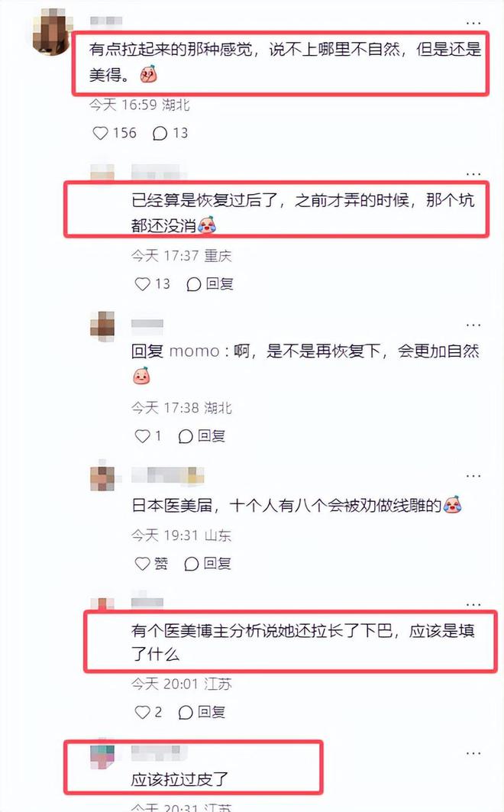Open avatar of the momo reply author
This screenshot has width=504, height=812.
[x=103, y=325]
